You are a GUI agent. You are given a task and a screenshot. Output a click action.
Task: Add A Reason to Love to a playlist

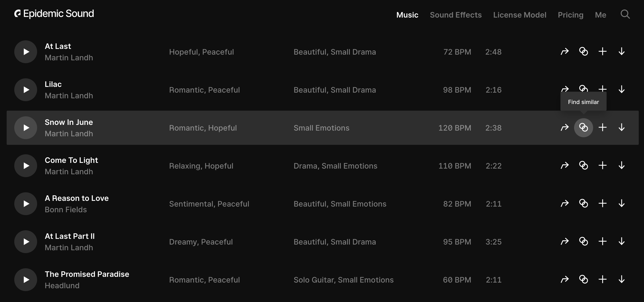pyautogui.click(x=602, y=203)
